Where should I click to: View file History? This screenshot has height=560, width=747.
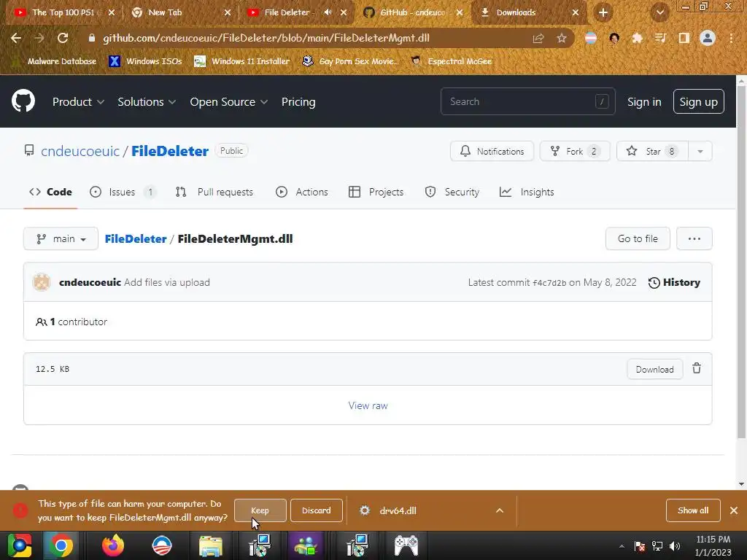point(674,282)
